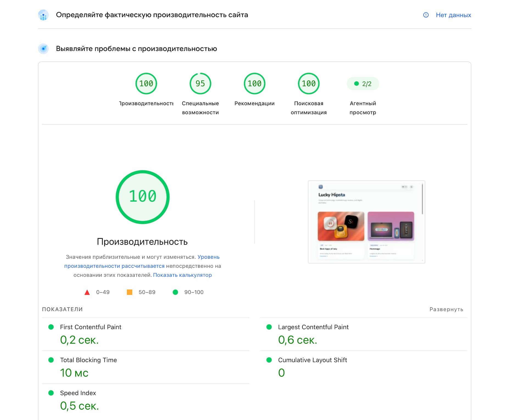Click the green dot beside Cumulative Layout Shift
The height and width of the screenshot is (420, 507).
pos(269,360)
